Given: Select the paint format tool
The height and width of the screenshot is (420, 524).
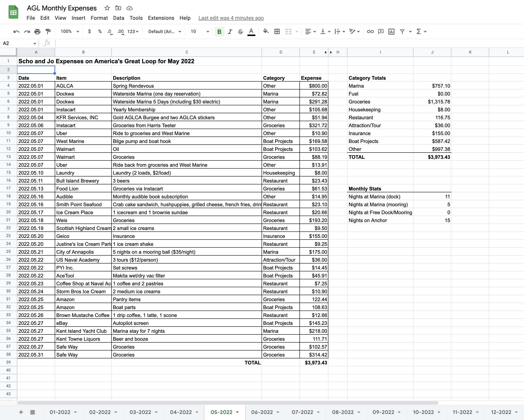Looking at the screenshot, I should click(x=48, y=32).
